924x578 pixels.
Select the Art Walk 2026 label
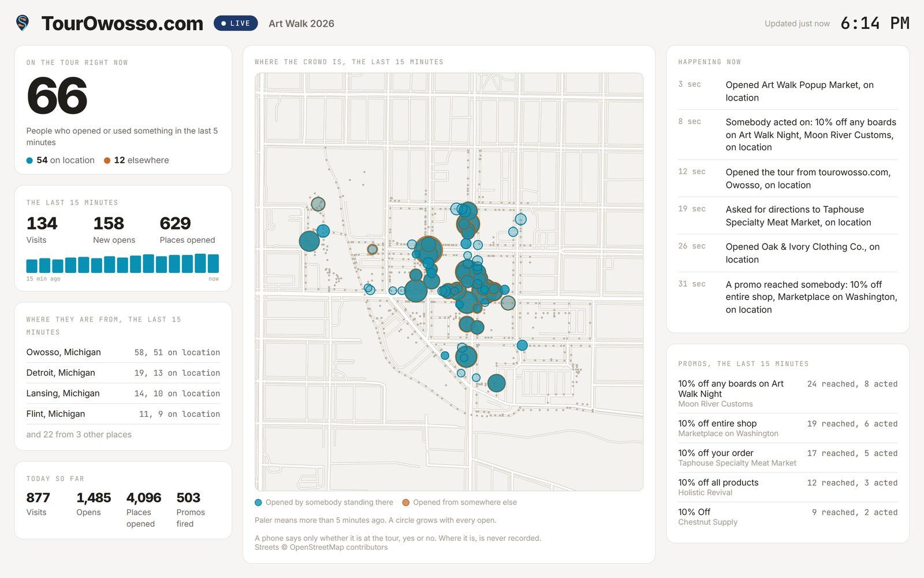tap(301, 24)
